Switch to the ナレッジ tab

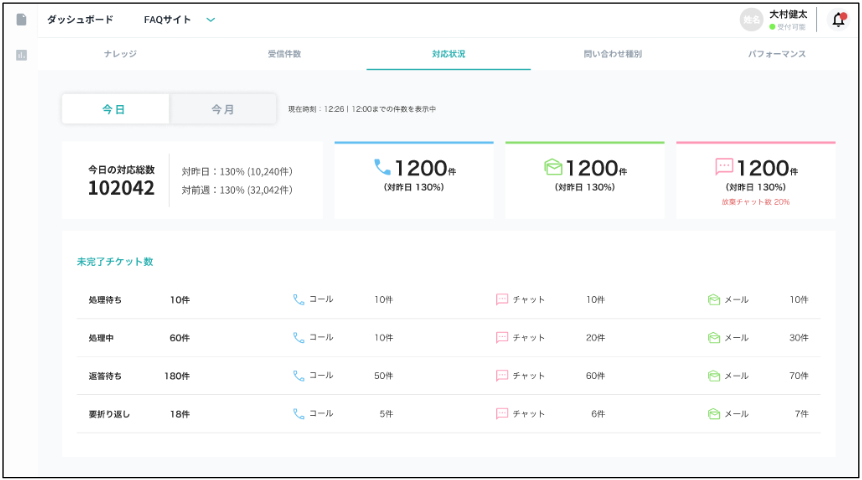tap(120, 54)
